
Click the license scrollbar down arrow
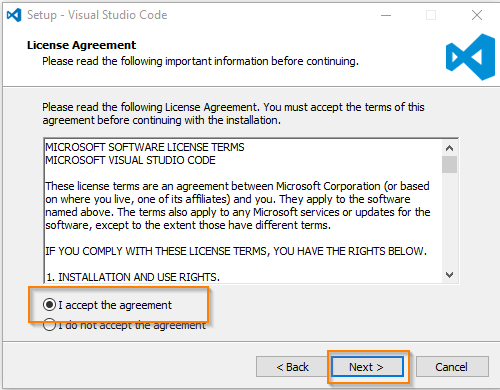click(x=450, y=275)
